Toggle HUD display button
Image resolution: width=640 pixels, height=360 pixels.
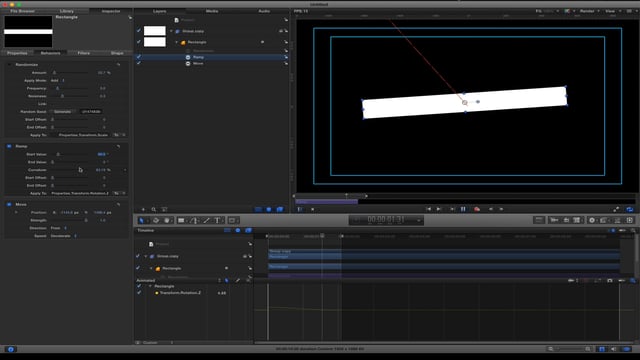(x=539, y=220)
